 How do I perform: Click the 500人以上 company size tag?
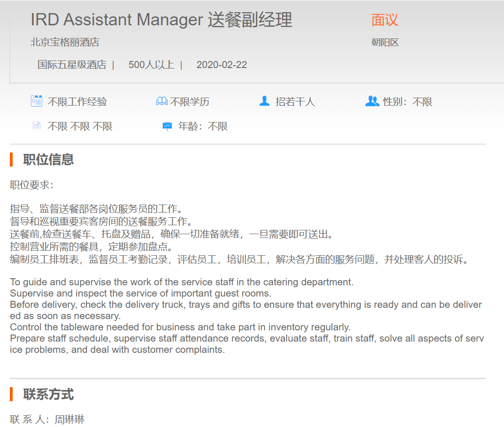click(151, 65)
